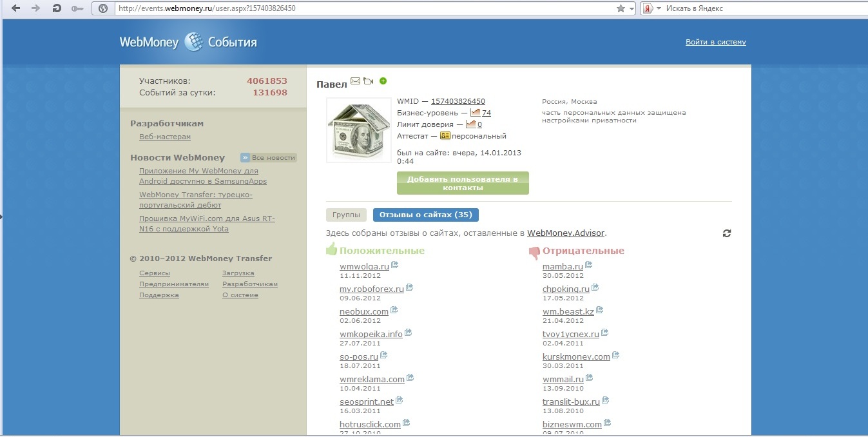Click external link icon next to seosprint.net
This screenshot has width=868, height=437.
(x=400, y=400)
